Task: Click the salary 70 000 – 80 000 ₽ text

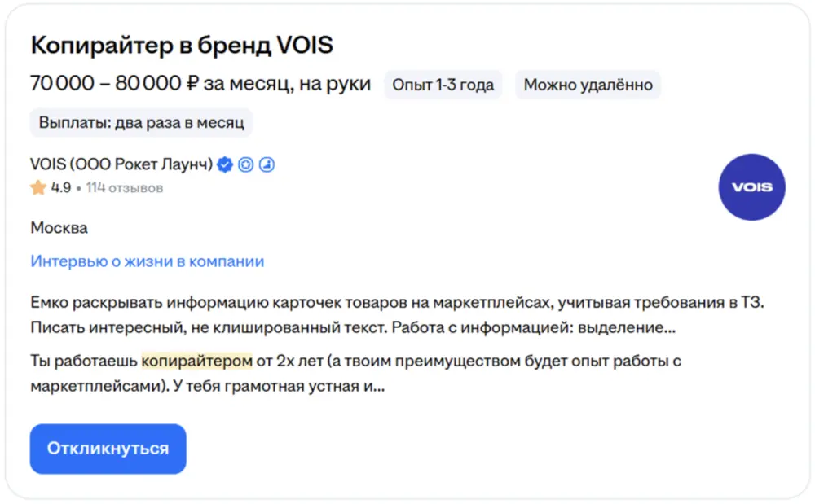Action: click(x=200, y=84)
